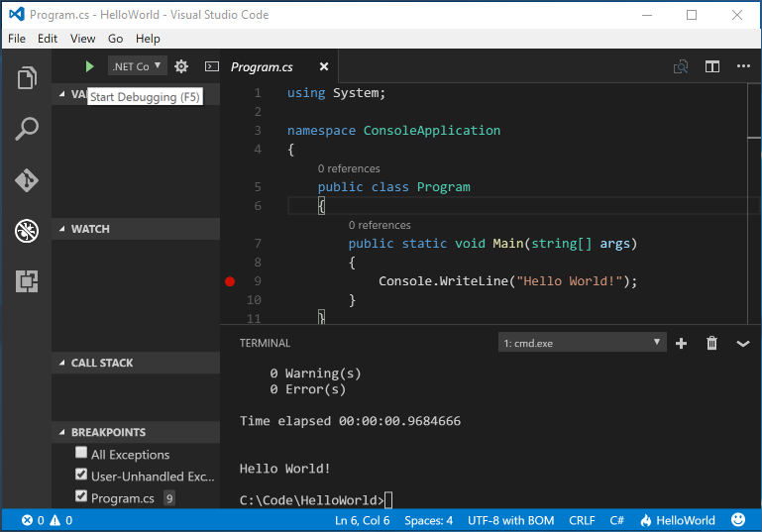Send feedback via smiley icon

[x=738, y=520]
